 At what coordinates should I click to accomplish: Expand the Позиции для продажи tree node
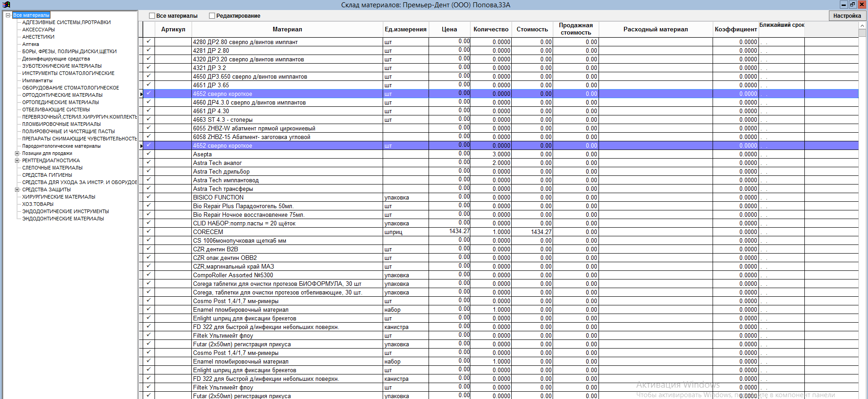tap(17, 154)
